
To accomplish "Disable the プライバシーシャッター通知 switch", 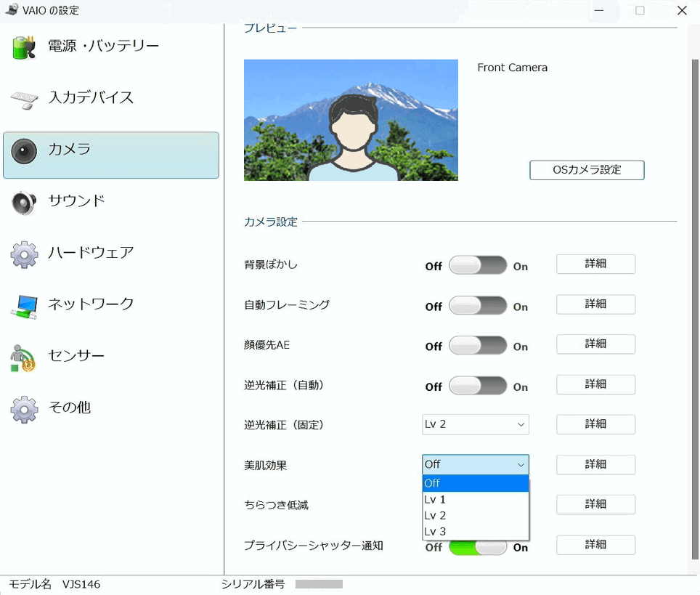I will tap(478, 548).
